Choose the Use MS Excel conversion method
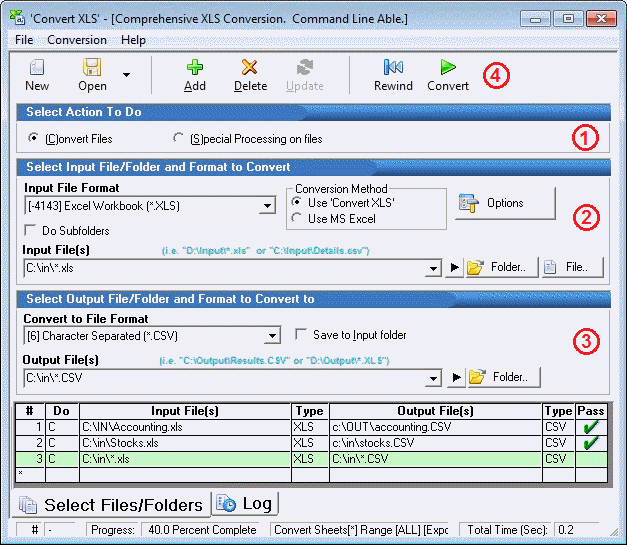This screenshot has width=627, height=545. tap(298, 218)
